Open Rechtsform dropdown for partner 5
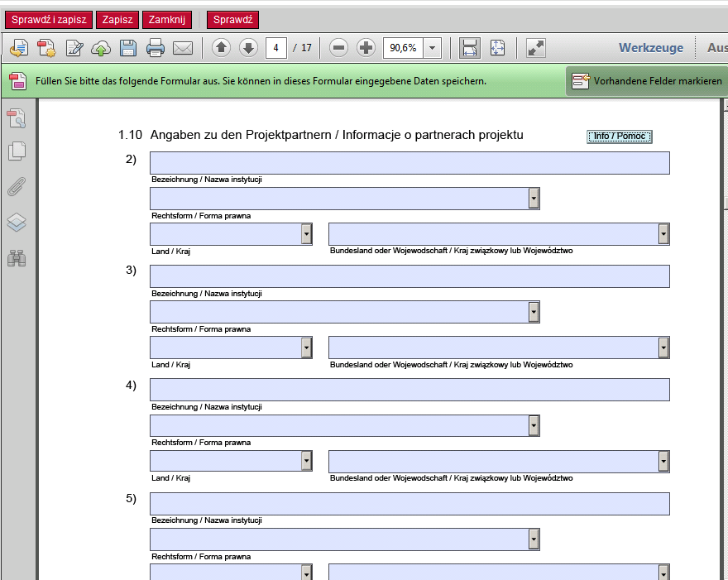This screenshot has height=580, width=728. (x=534, y=539)
